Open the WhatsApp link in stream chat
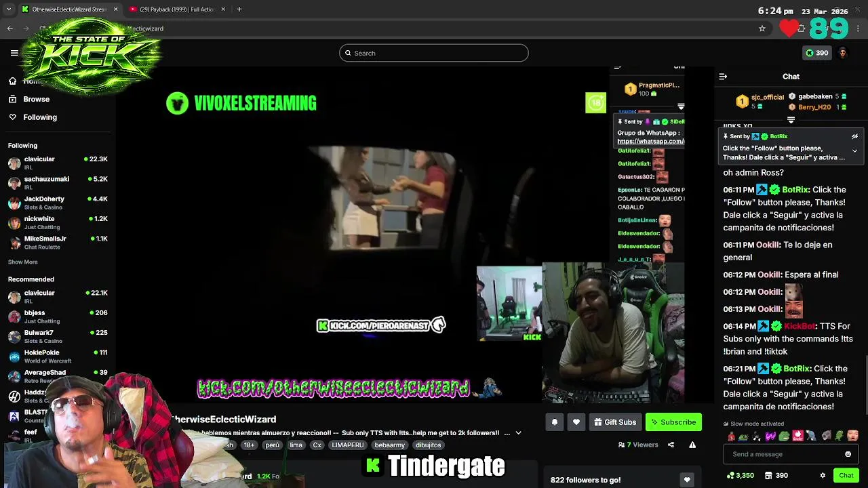The height and width of the screenshot is (488, 868). (650, 141)
